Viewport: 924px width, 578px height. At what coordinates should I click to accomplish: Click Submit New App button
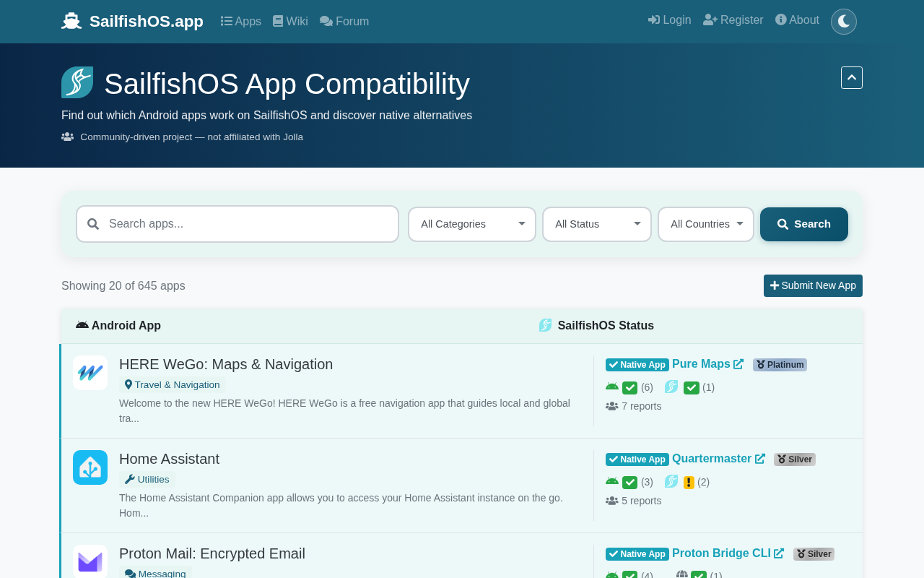[x=813, y=285]
